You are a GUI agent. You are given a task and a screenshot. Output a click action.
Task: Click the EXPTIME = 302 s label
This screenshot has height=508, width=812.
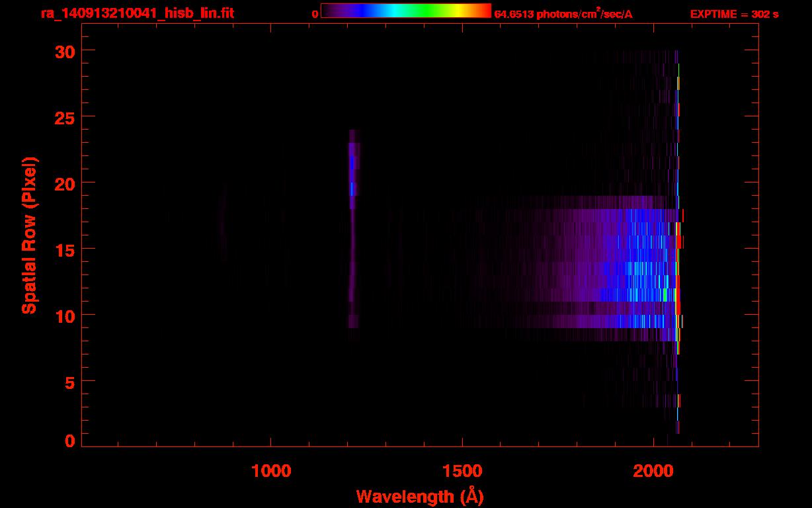[x=734, y=14]
